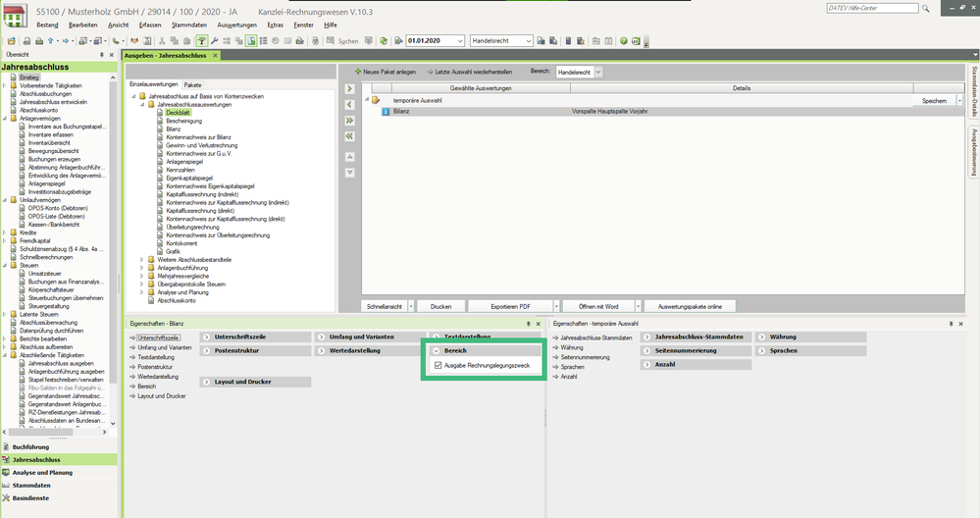This screenshot has height=518, width=980.
Task: Click the calculator icon in toolbar
Action: (x=569, y=40)
